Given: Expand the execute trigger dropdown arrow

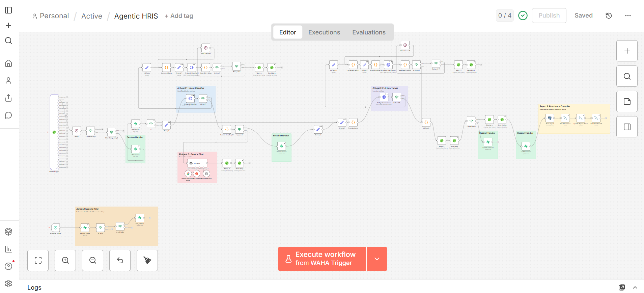Looking at the screenshot, I should point(377,259).
